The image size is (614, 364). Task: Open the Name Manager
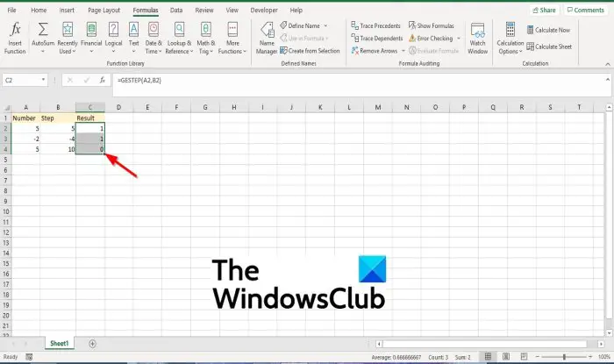pyautogui.click(x=267, y=38)
